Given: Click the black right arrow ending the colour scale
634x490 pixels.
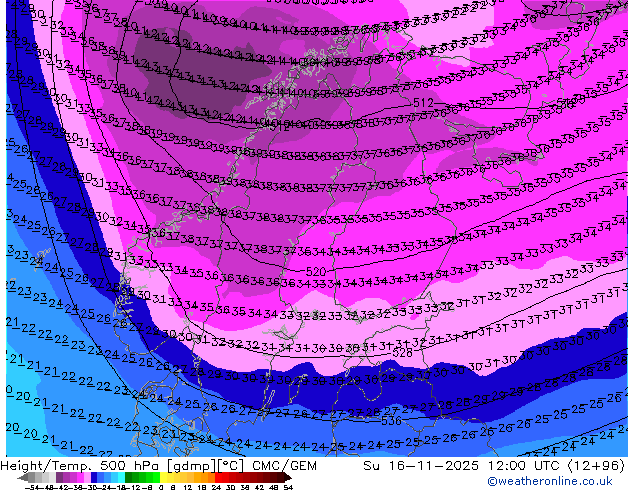Looking at the screenshot, I should pos(288,477).
